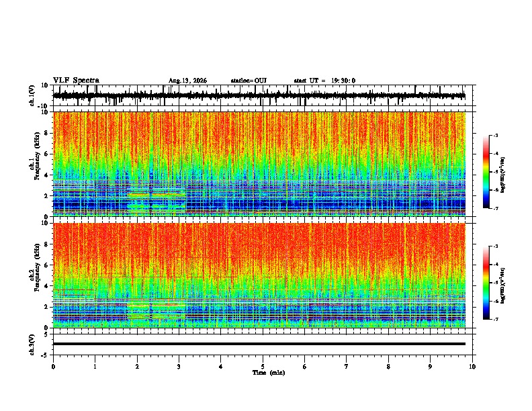Click the "-5" tick on ch.1 colorbar
Image resolution: width=532 pixels, height=411 pixels.
496,172
